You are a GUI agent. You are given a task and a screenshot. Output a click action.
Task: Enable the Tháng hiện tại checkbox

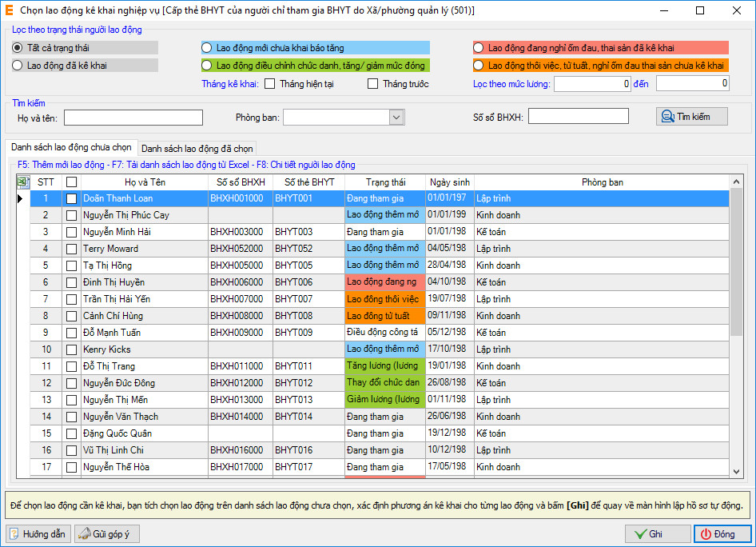(x=269, y=84)
